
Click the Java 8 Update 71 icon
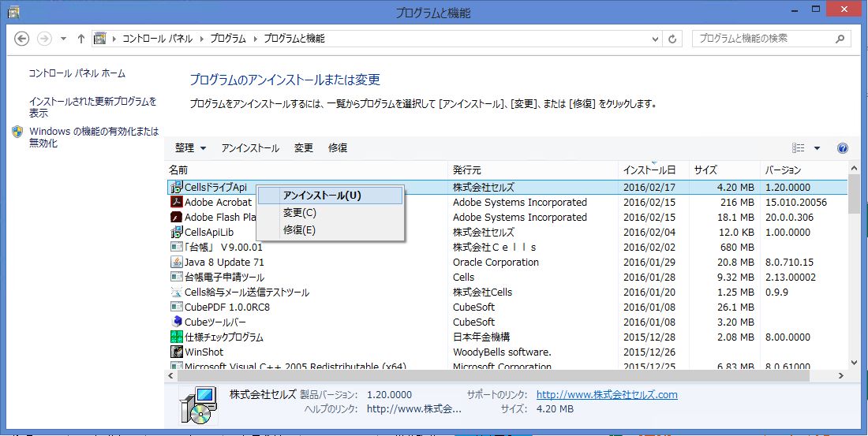(x=177, y=262)
